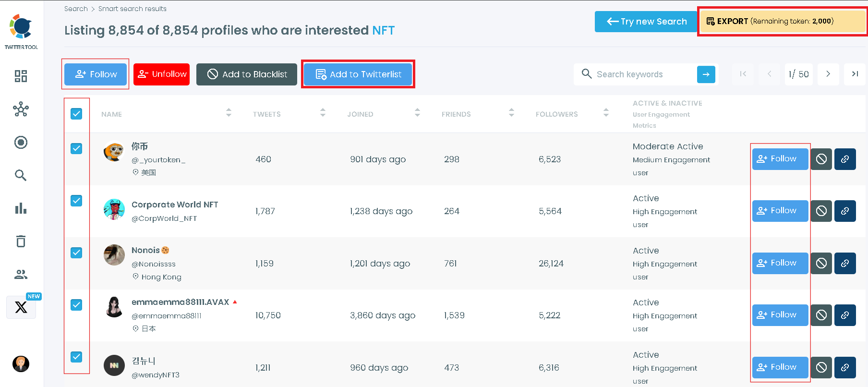Uncheck the row checkbox for emmaemma88111.AVAX

[76, 305]
